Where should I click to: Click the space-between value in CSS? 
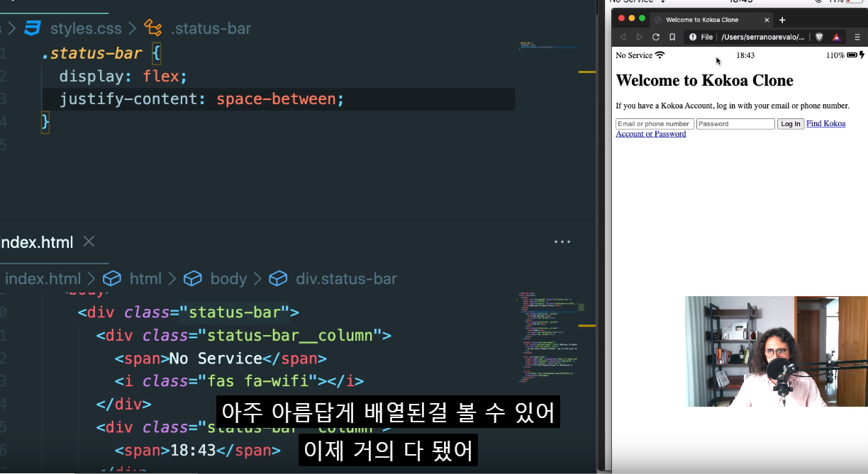pos(276,98)
